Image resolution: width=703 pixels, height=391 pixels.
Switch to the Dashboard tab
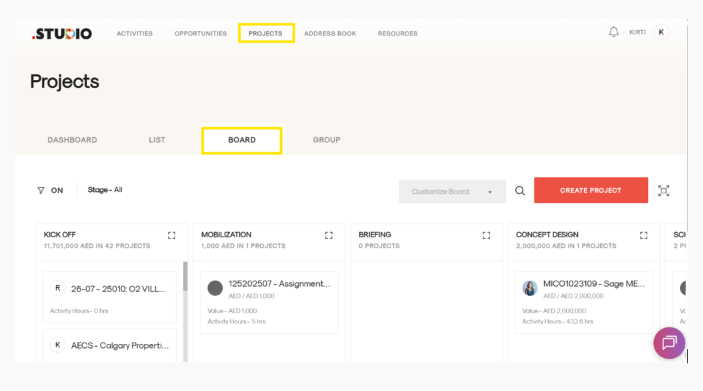(x=72, y=140)
